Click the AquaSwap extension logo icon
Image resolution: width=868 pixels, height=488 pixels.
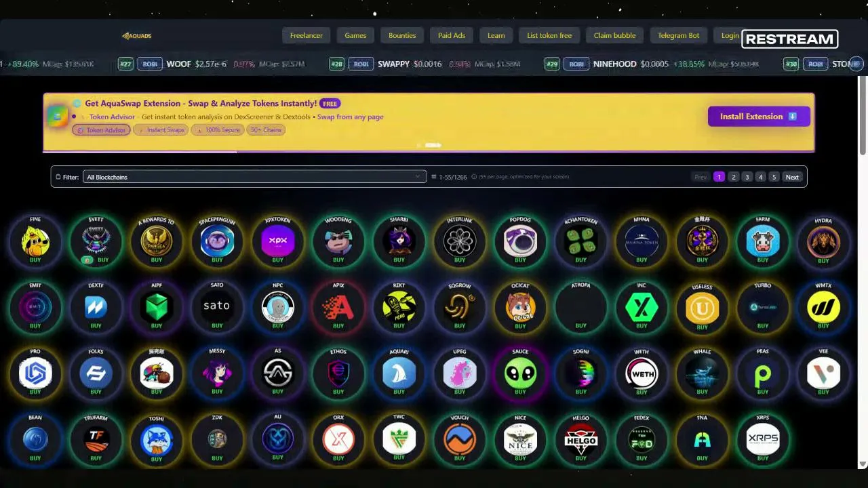pyautogui.click(x=57, y=117)
